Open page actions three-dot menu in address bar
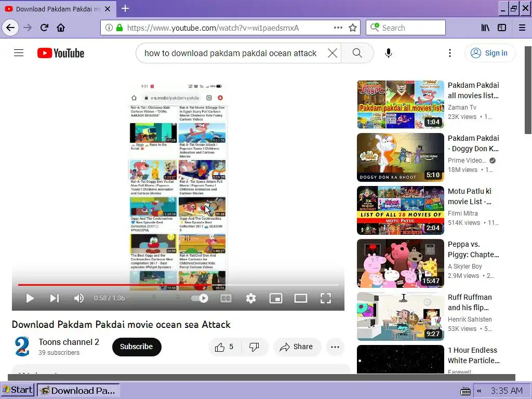The width and height of the screenshot is (532, 399). coord(338,28)
